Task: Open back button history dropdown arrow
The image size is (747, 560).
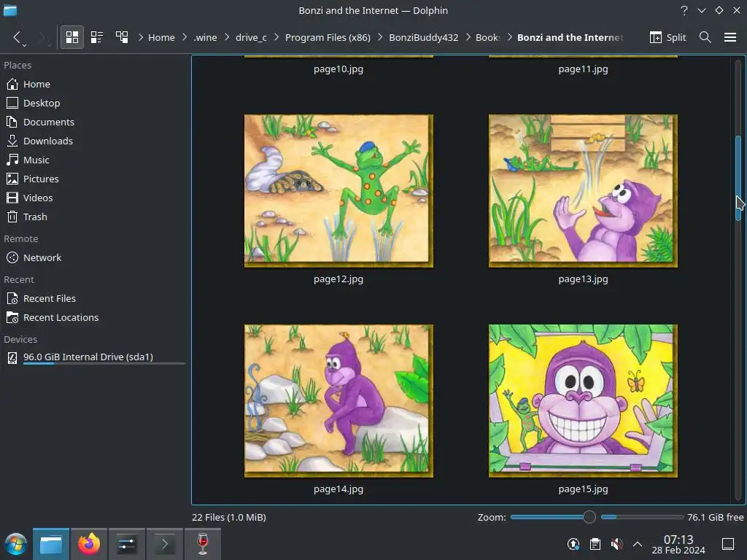Action: tap(24, 44)
